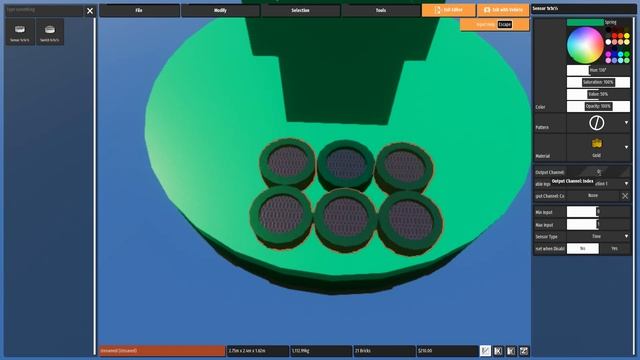The width and height of the screenshot is (640, 360).
Task: Click the vehicle price readout
Action: pos(447,351)
